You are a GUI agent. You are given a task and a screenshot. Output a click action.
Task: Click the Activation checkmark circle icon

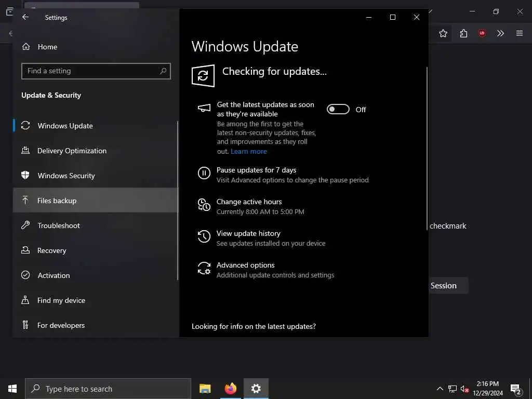click(25, 275)
